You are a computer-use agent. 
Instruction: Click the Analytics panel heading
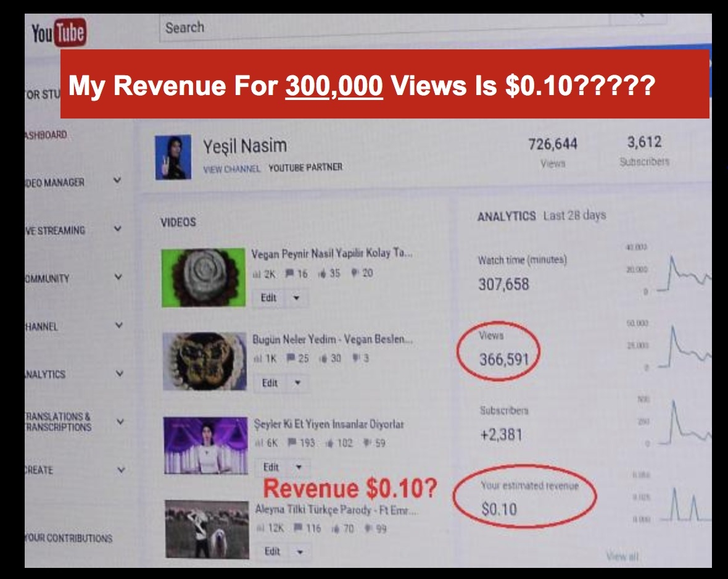click(x=507, y=216)
